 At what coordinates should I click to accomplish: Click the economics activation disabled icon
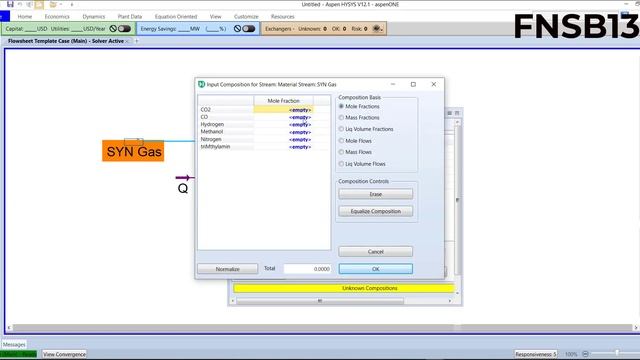point(113,29)
